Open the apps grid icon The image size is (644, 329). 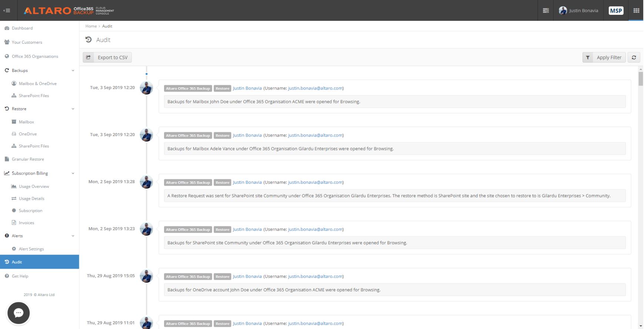(636, 10)
